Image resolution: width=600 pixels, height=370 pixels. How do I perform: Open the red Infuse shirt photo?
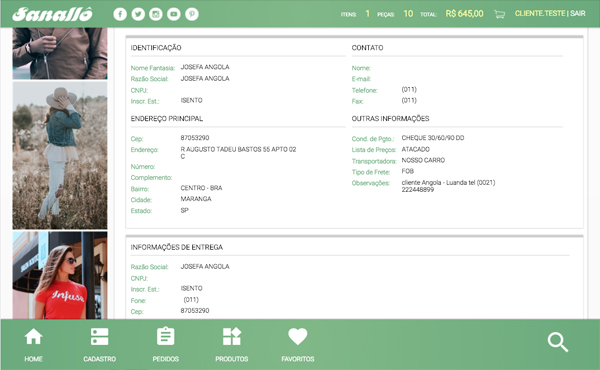[60, 275]
